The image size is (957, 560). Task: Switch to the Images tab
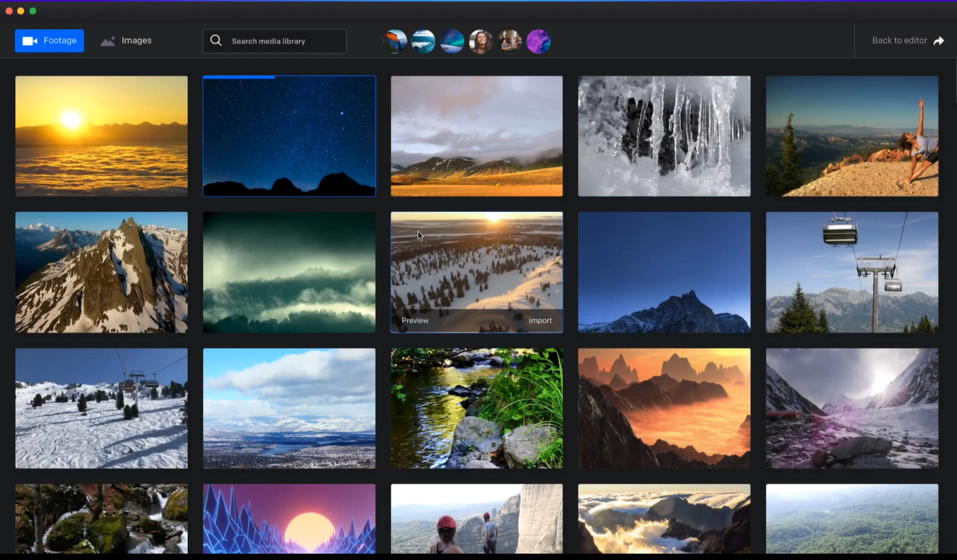tap(127, 41)
